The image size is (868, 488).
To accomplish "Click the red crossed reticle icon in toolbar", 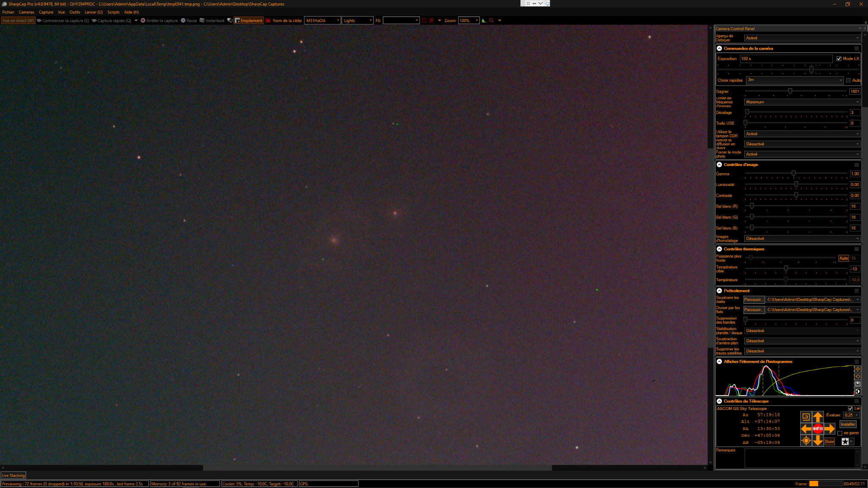I will click(x=431, y=20).
